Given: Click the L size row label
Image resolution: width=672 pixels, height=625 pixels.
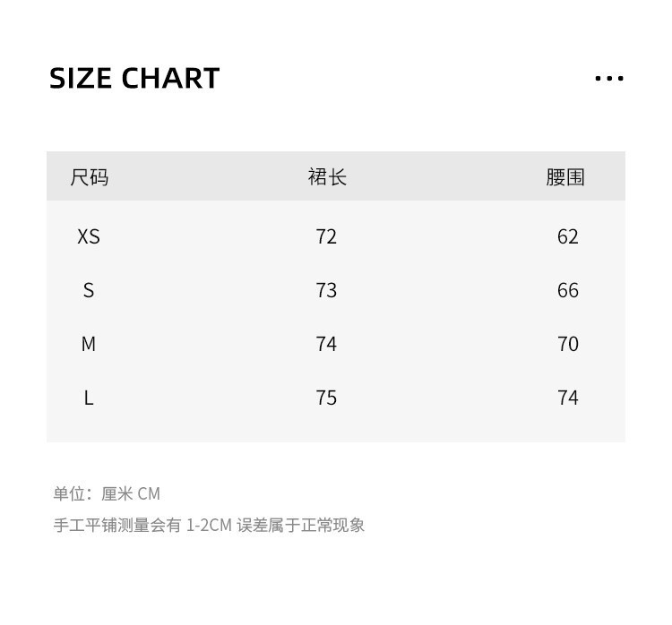Looking at the screenshot, I should tap(89, 398).
